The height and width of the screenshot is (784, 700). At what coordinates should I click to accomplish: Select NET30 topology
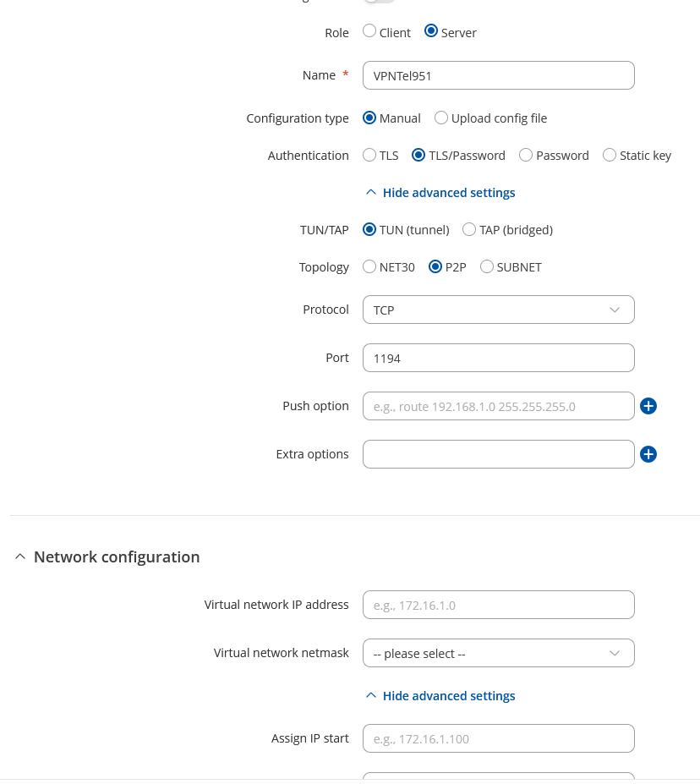369,266
